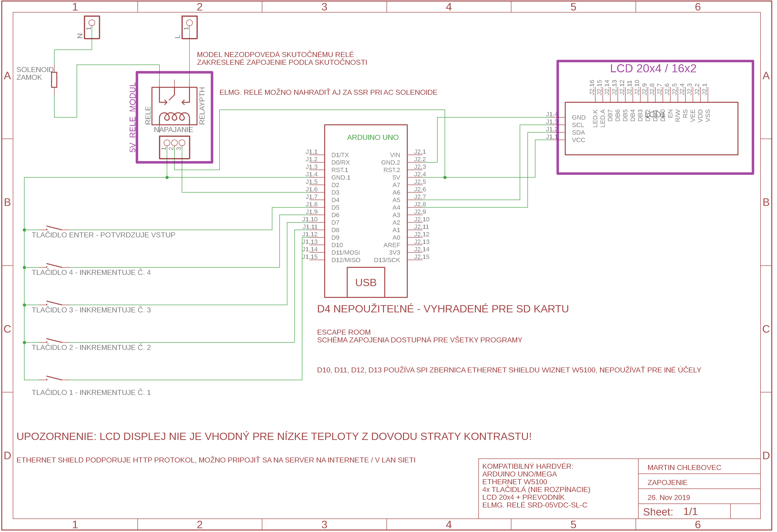
Task: Select the GND.2 pin label
Action: (391, 162)
